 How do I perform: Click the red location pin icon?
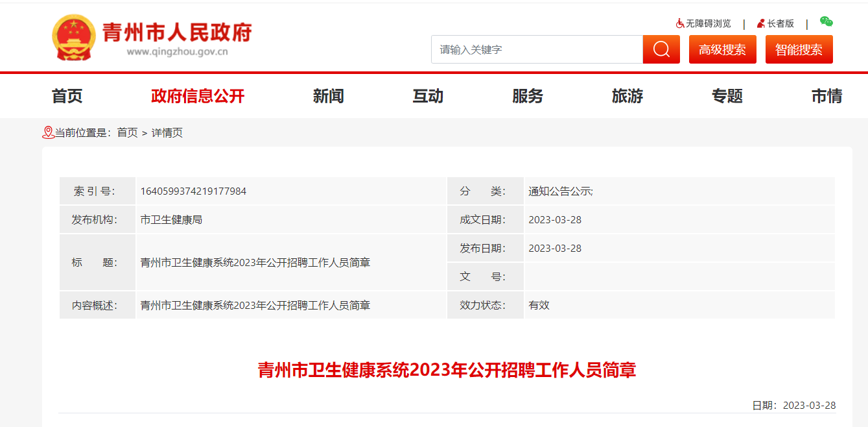click(48, 132)
